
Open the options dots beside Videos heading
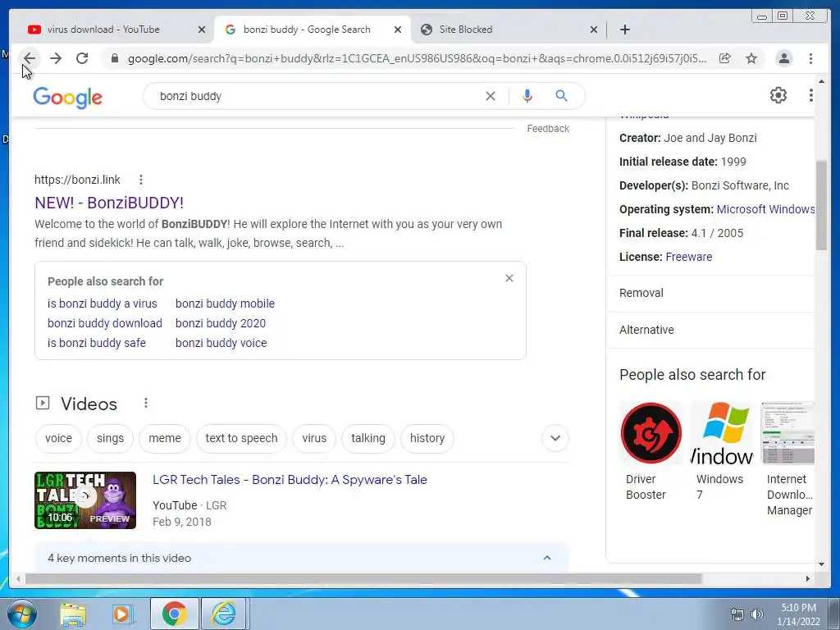pyautogui.click(x=146, y=404)
